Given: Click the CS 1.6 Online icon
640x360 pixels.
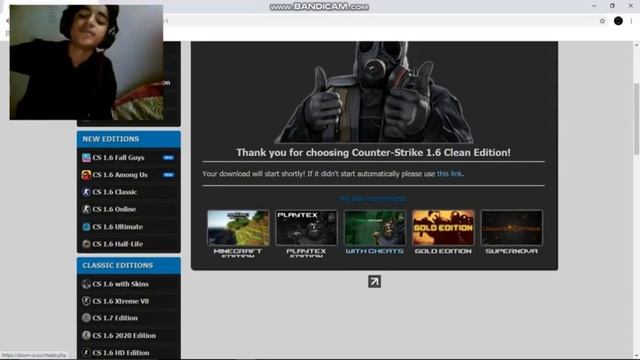Looking at the screenshot, I should coord(86,209).
